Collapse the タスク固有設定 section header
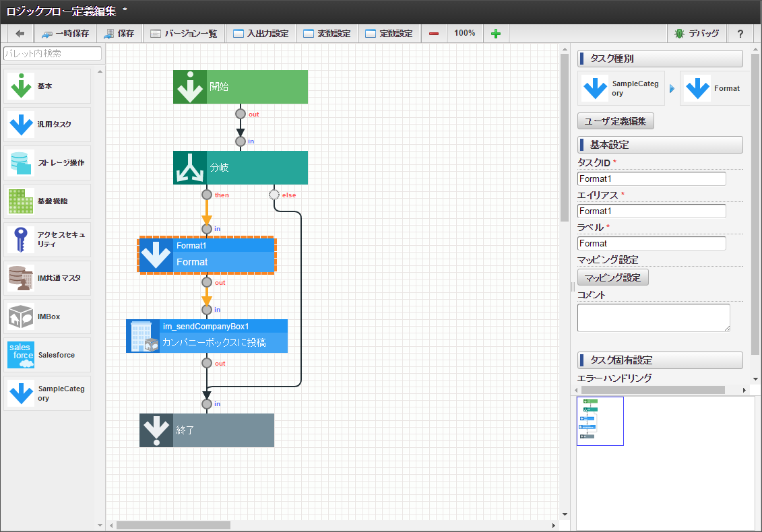The image size is (762, 532). pos(660,360)
